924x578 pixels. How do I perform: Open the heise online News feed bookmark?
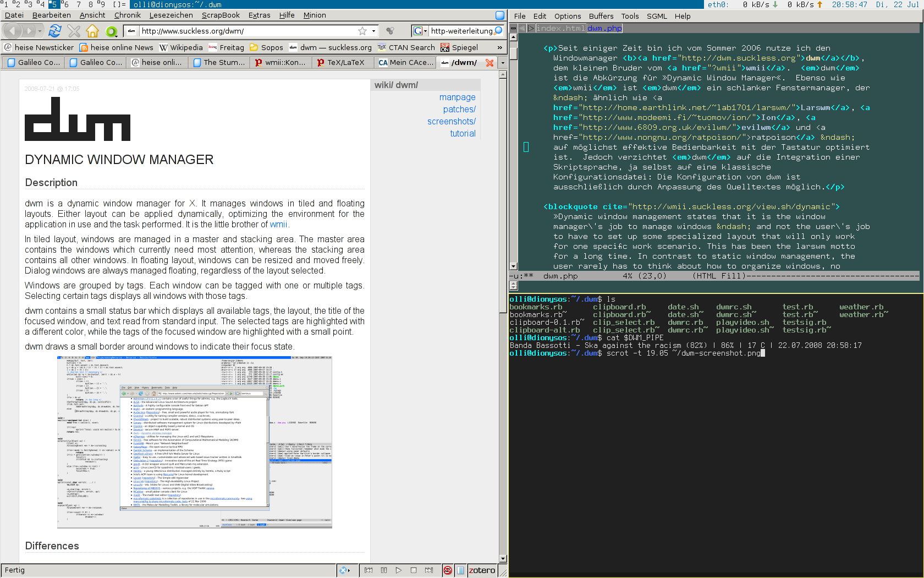click(x=117, y=47)
